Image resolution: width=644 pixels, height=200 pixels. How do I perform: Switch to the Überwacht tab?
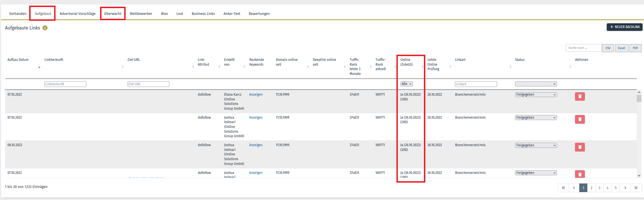pyautogui.click(x=113, y=13)
